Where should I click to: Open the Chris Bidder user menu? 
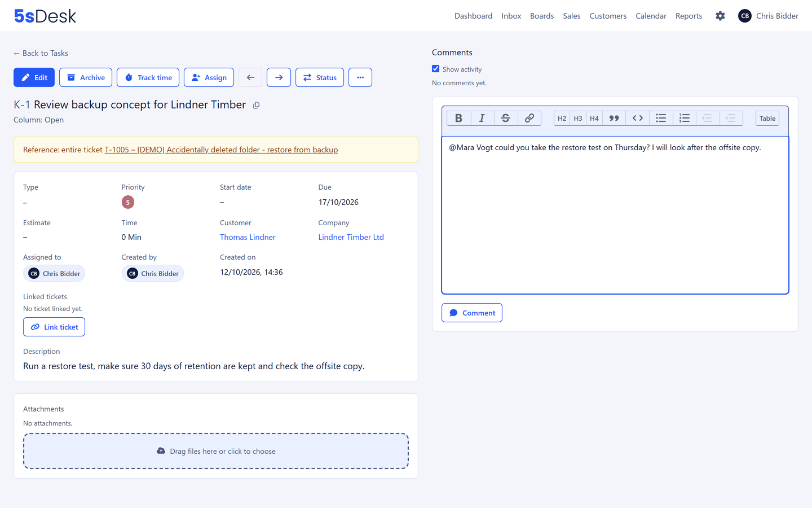click(x=768, y=16)
